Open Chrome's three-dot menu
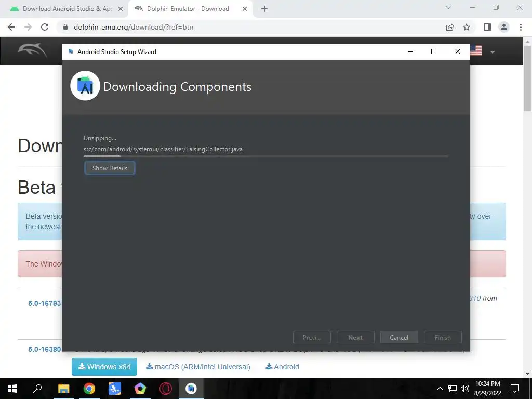 point(521,27)
